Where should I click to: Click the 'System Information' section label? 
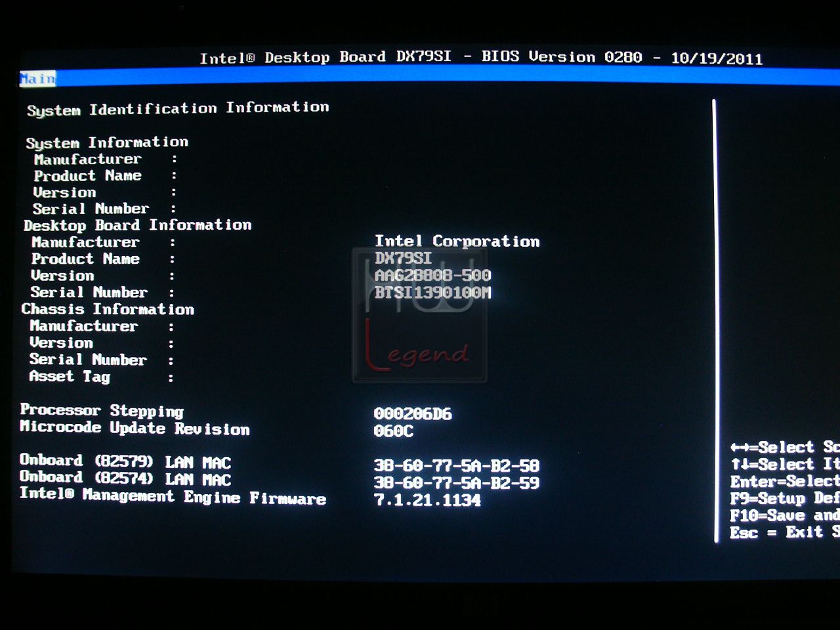(107, 142)
